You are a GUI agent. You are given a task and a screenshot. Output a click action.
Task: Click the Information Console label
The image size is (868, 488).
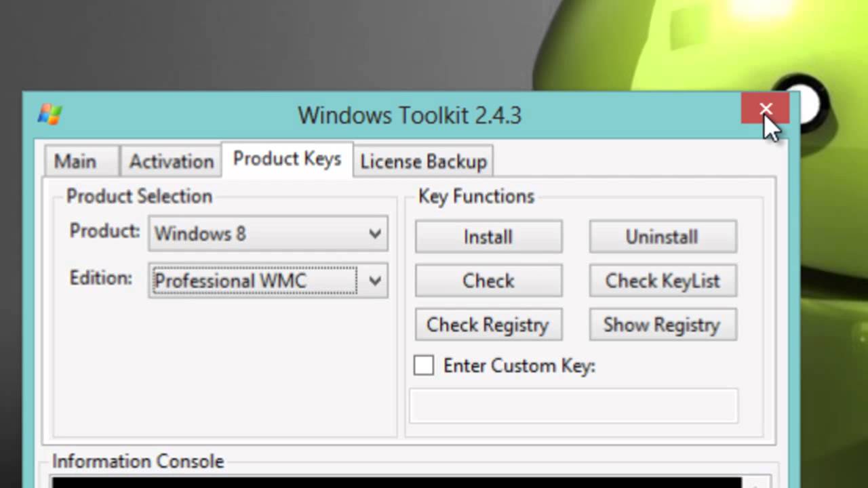pyautogui.click(x=138, y=462)
